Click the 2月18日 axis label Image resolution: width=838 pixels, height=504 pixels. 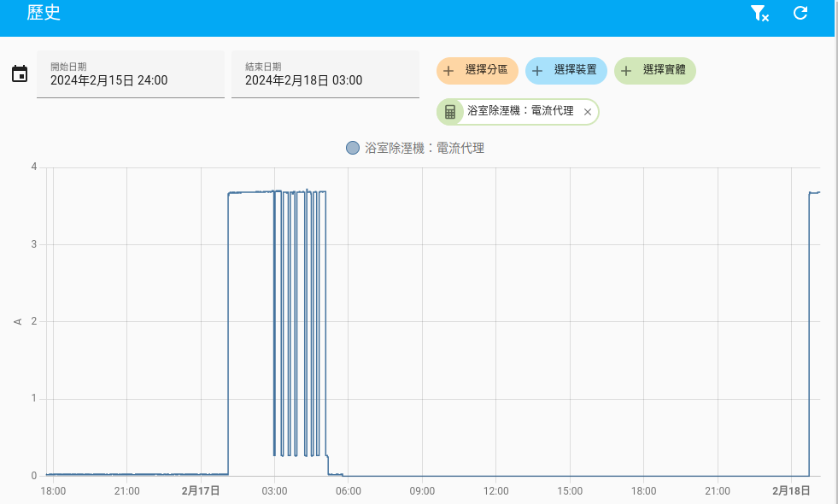pos(792,490)
